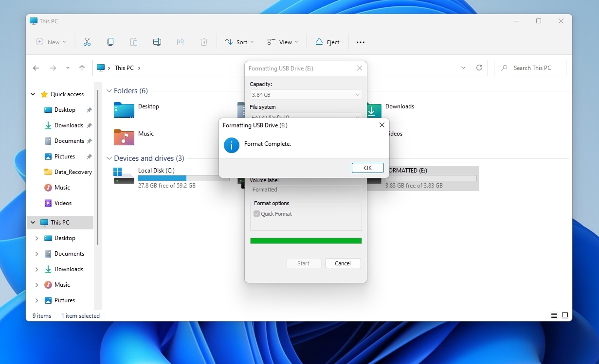Click the FORMATTED (E:) usage bar
599x364 pixels.
tap(431, 178)
